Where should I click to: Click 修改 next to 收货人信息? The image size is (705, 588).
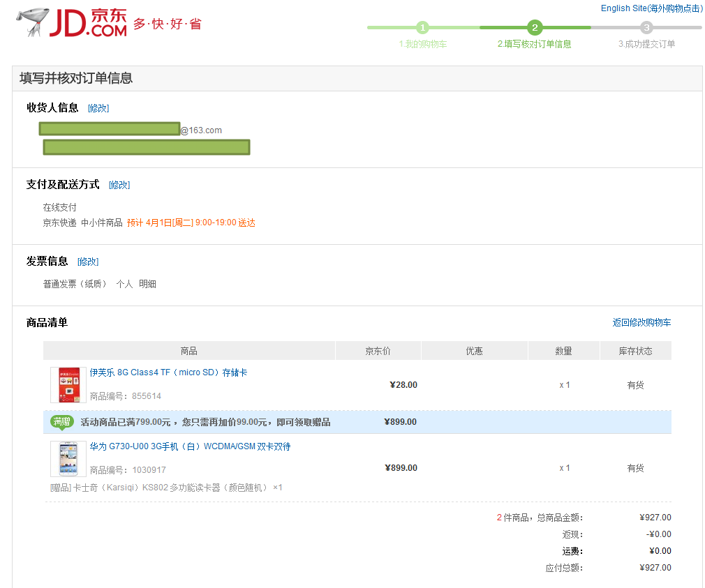(98, 108)
